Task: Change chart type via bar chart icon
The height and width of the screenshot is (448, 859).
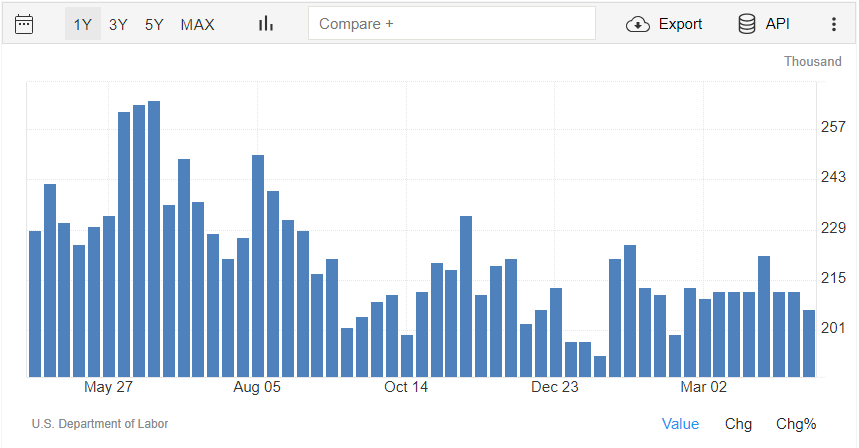Action: coord(266,24)
